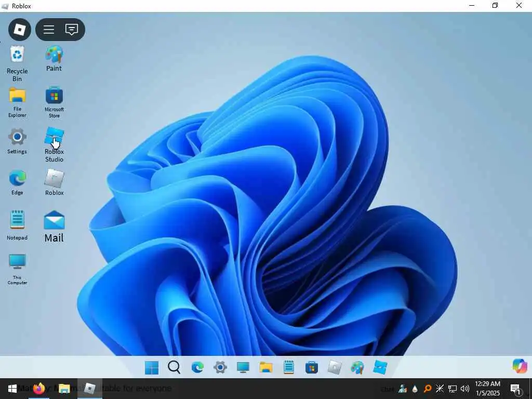Viewport: 532px width, 399px height.
Task: Launch the Roblox desktop shortcut
Action: 54,182
